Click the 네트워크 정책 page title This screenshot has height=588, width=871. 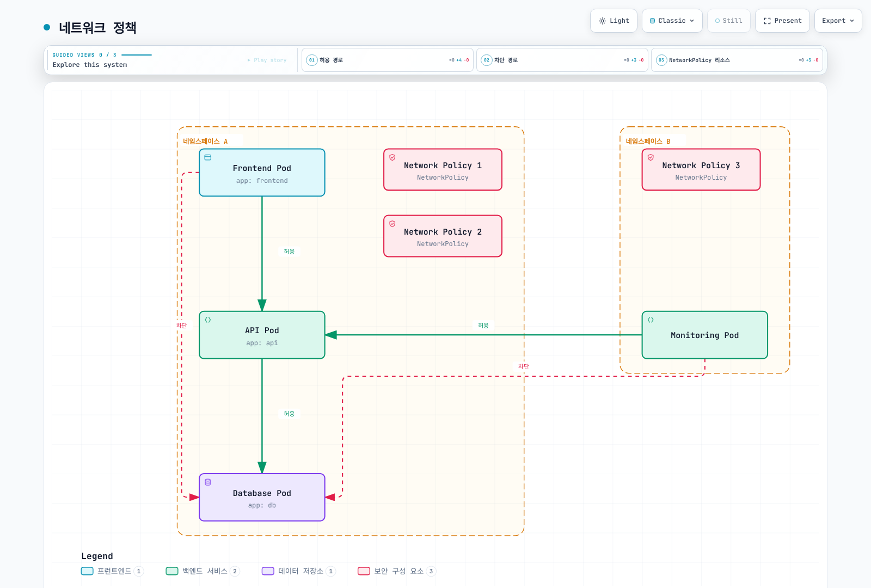pyautogui.click(x=97, y=27)
